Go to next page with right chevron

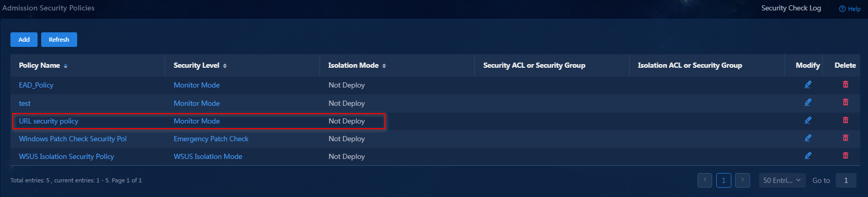click(742, 180)
